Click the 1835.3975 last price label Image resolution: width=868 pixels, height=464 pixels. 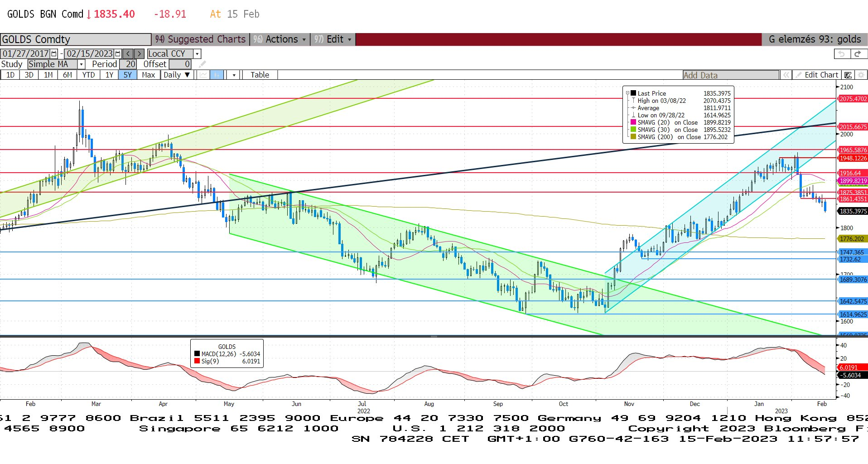[x=853, y=211]
